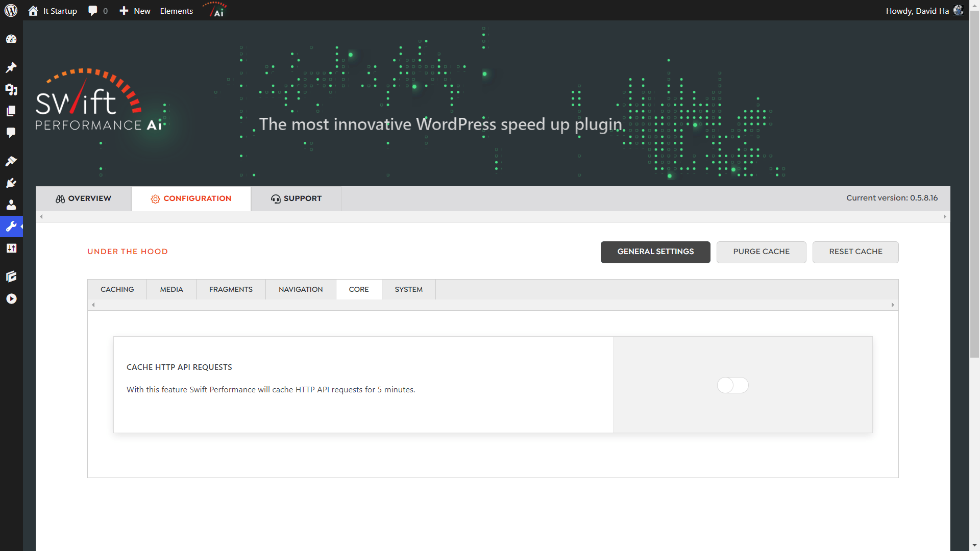Open the Fragments sub-tab
This screenshot has height=551, width=980.
point(231,289)
